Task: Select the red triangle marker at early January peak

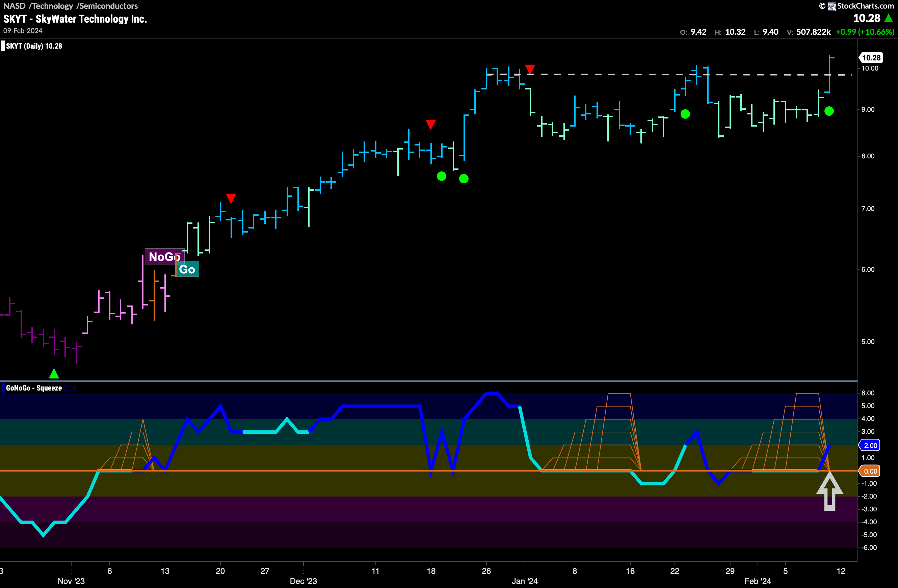Action: point(530,69)
